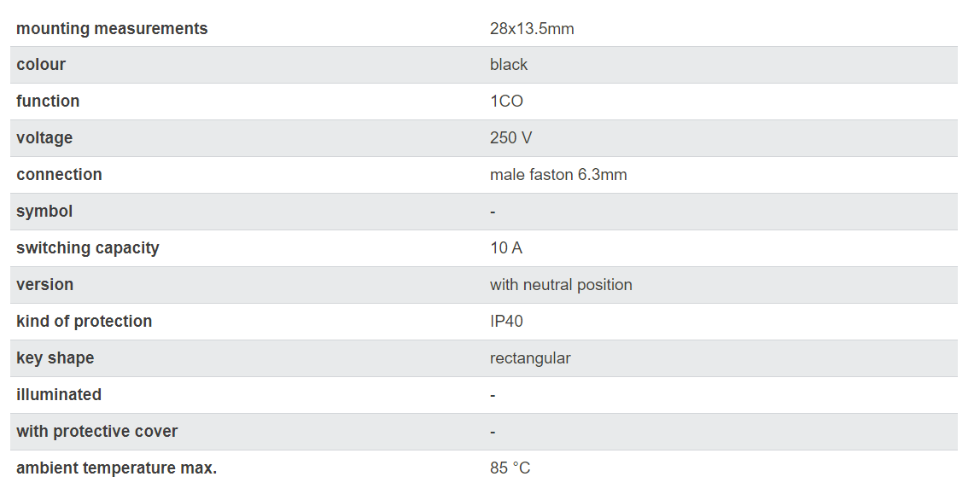Click the 'voltage' row label
The width and height of the screenshot is (980, 494).
[x=44, y=138]
